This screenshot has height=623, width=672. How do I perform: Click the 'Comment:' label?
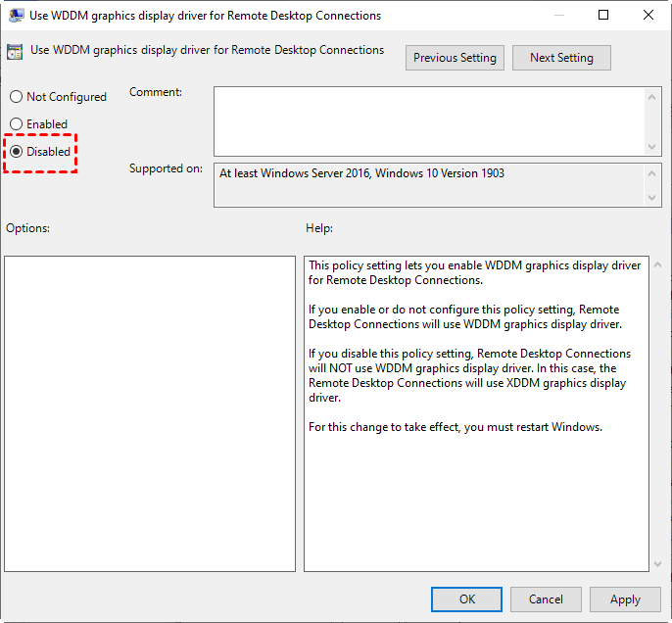156,92
